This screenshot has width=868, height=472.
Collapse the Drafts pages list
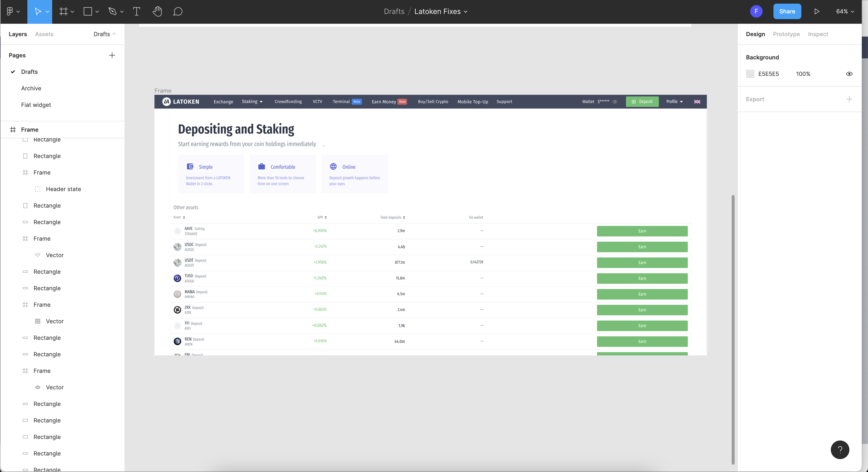(x=104, y=34)
